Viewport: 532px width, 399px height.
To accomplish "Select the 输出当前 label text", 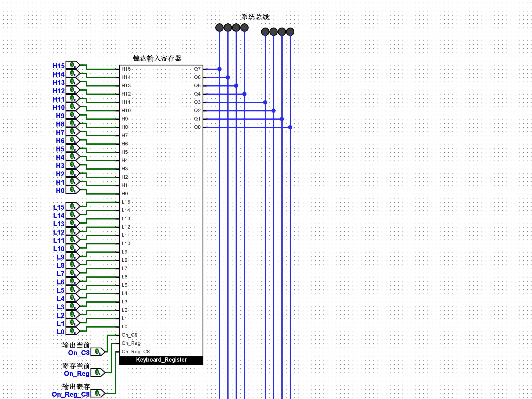I will pos(76,345).
